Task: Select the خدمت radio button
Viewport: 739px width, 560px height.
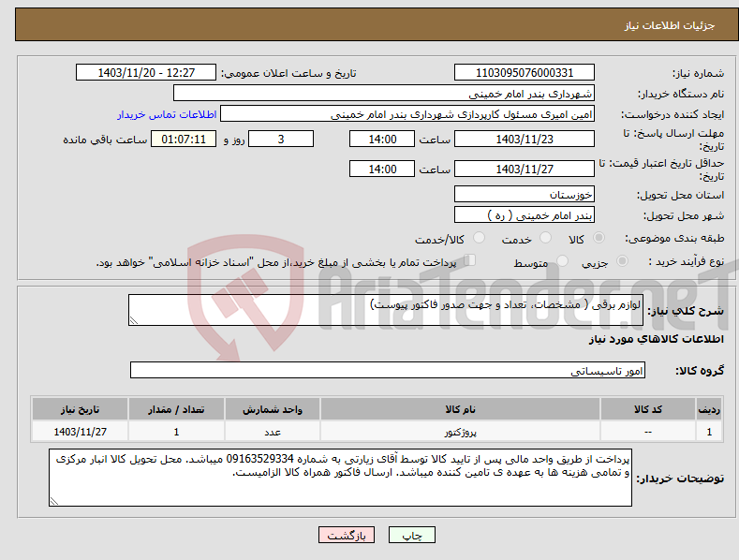Action: coord(545,238)
